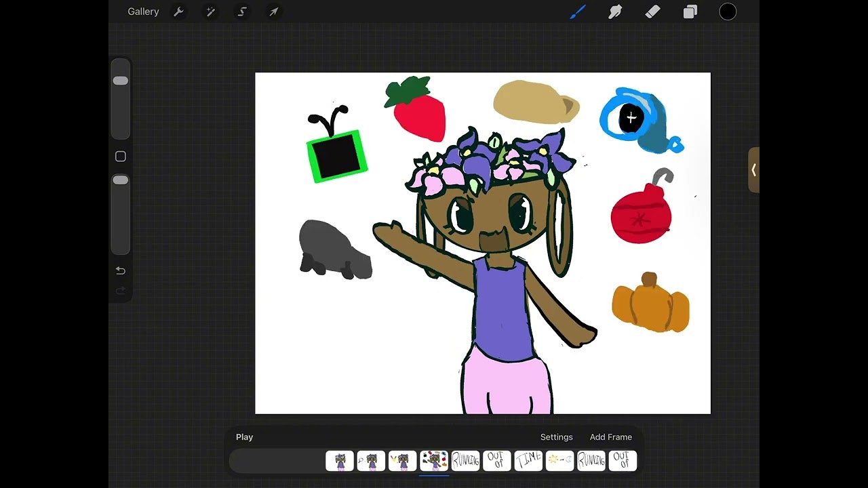Select the sun and moon frame
This screenshot has height=488, width=868.
coord(559,461)
